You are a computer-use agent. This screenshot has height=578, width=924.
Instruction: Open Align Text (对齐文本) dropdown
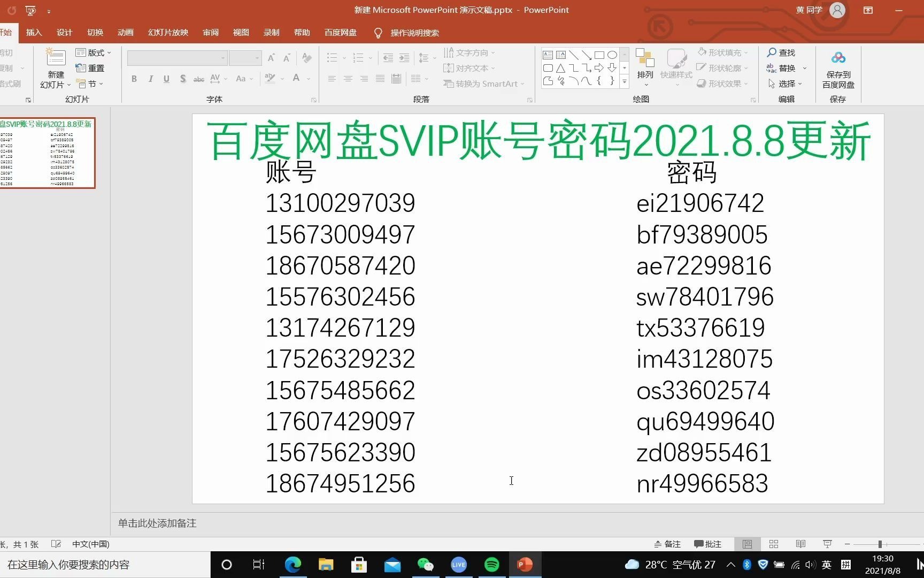469,68
